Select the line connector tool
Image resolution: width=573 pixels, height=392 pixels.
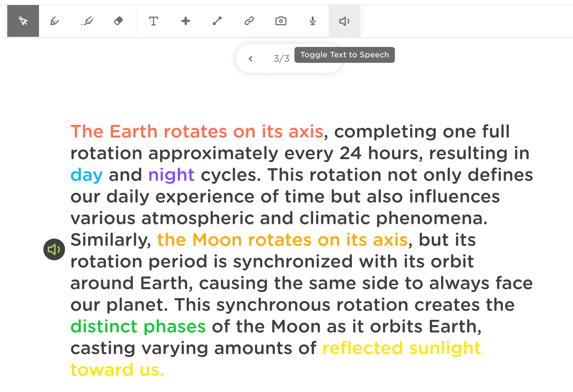217,21
